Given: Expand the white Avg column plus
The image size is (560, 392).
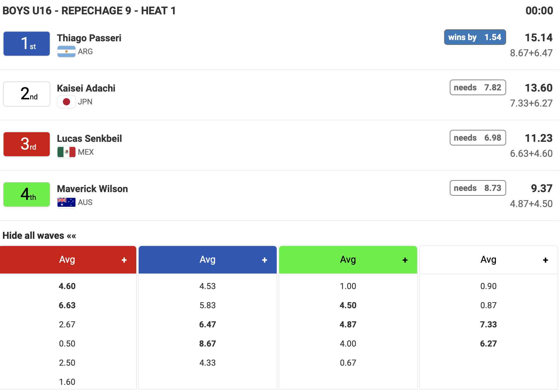Looking at the screenshot, I should (545, 260).
